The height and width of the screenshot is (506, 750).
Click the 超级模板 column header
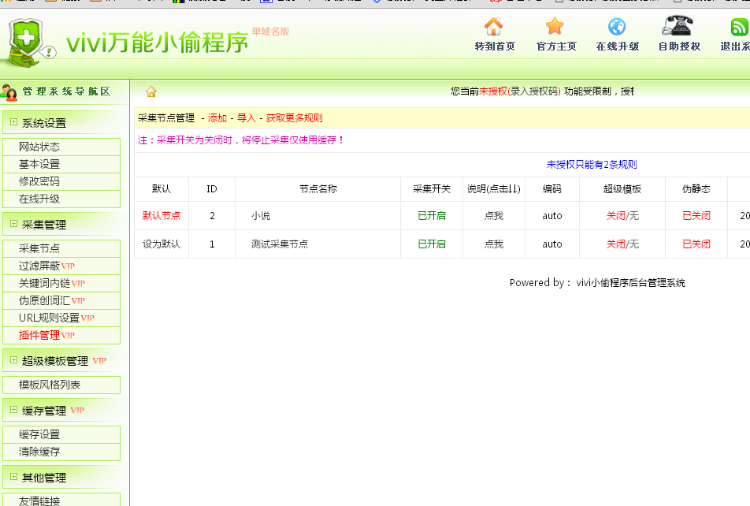click(622, 189)
